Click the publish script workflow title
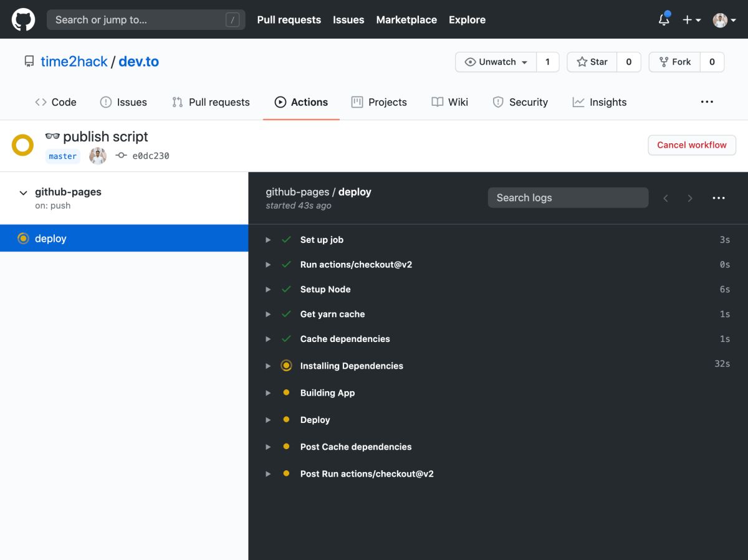Screen dimensions: 748x560 click(x=105, y=136)
